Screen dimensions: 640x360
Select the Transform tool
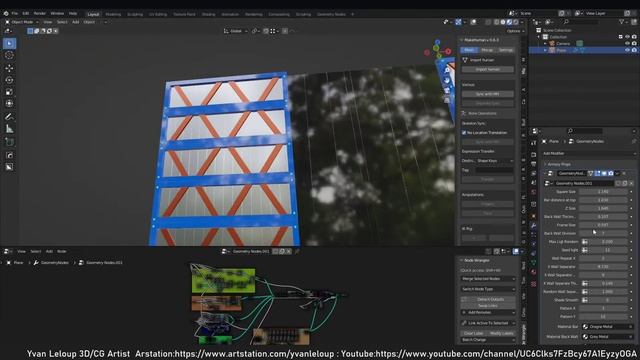(x=9, y=104)
